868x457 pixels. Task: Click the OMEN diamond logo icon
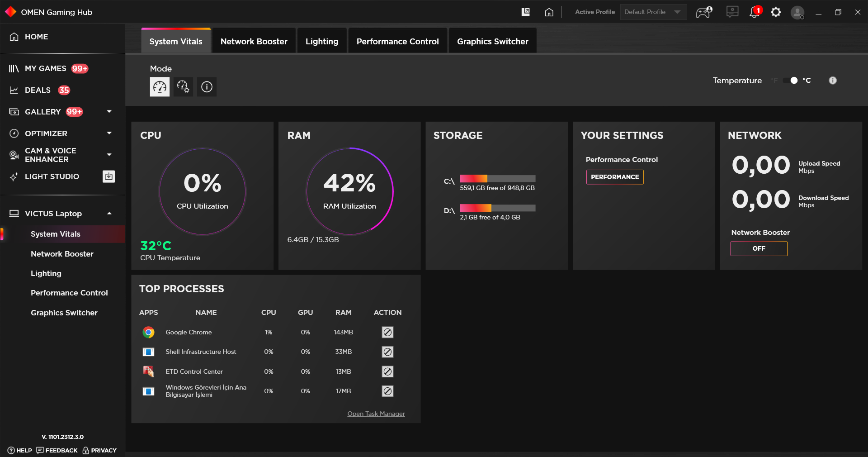10,12
